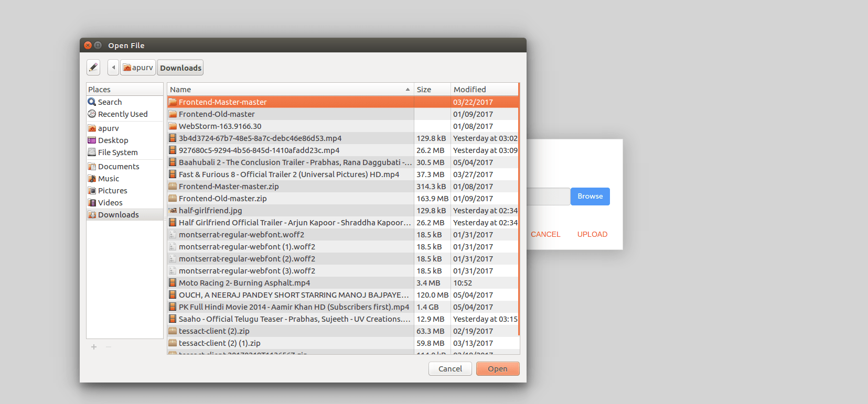Select the Frontend-Master-master folder
Image resolution: width=868 pixels, height=404 pixels.
342,102
